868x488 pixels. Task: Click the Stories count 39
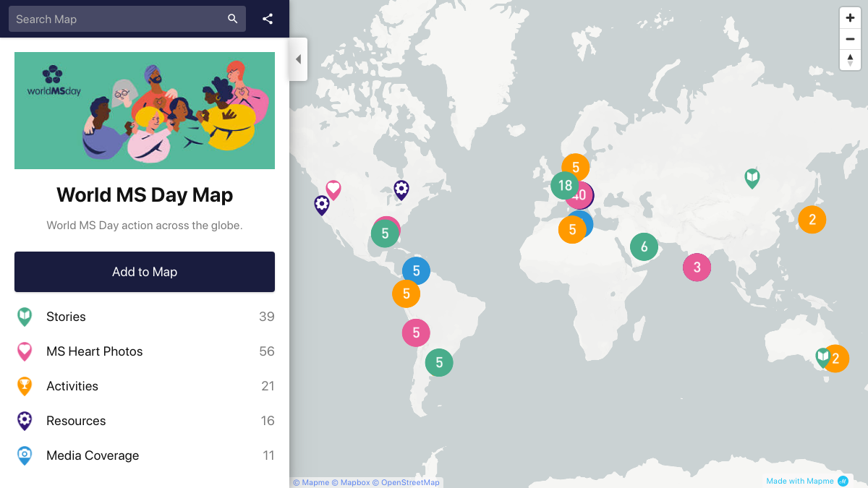tap(267, 317)
